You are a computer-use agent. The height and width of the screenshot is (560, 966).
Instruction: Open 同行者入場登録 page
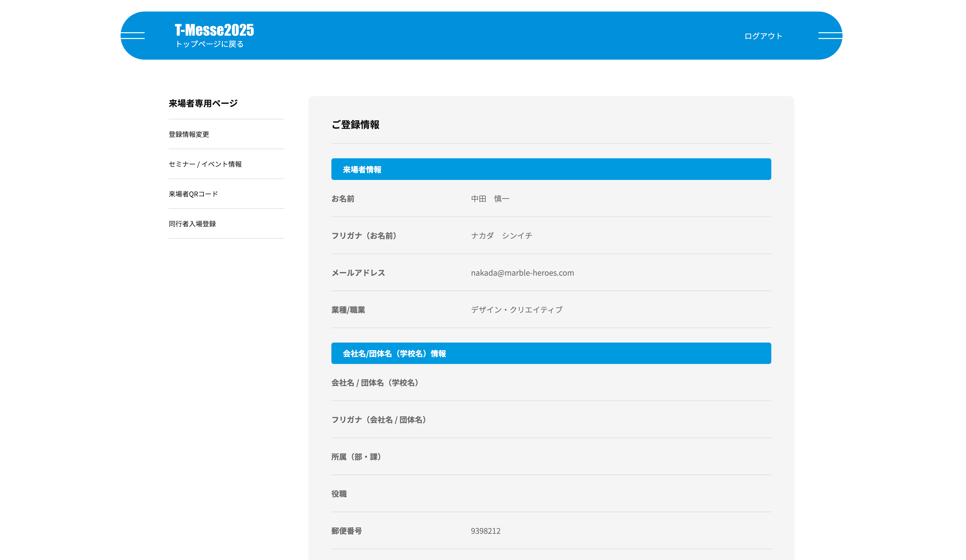192,224
